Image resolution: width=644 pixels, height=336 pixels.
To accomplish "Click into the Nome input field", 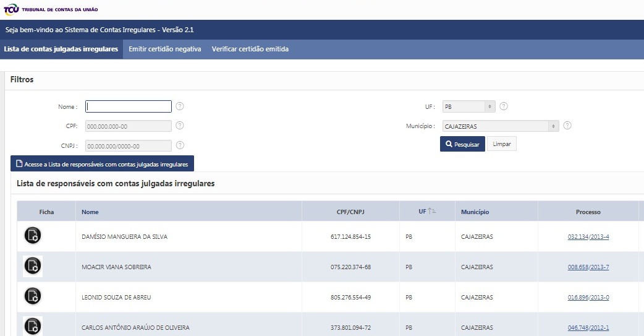I will [129, 106].
